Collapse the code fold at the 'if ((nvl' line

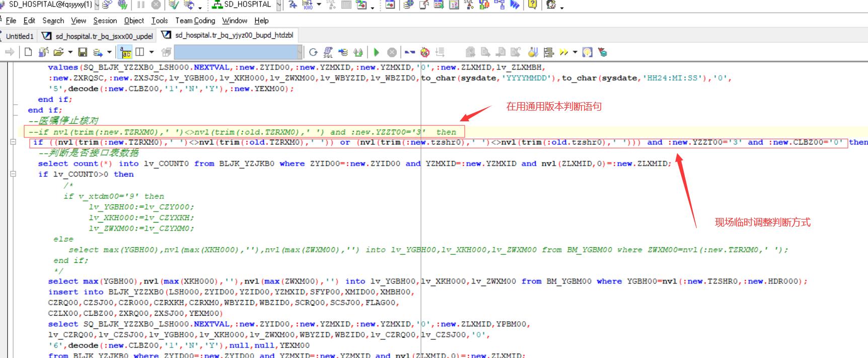point(13,142)
